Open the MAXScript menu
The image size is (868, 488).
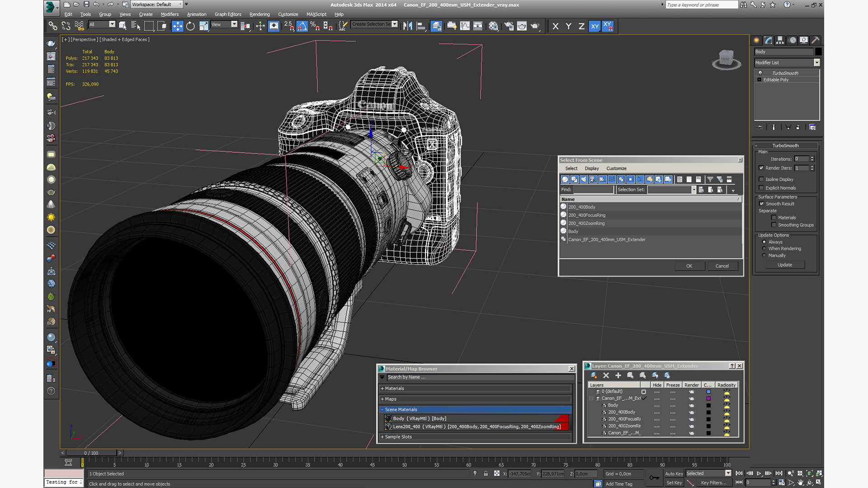316,14
